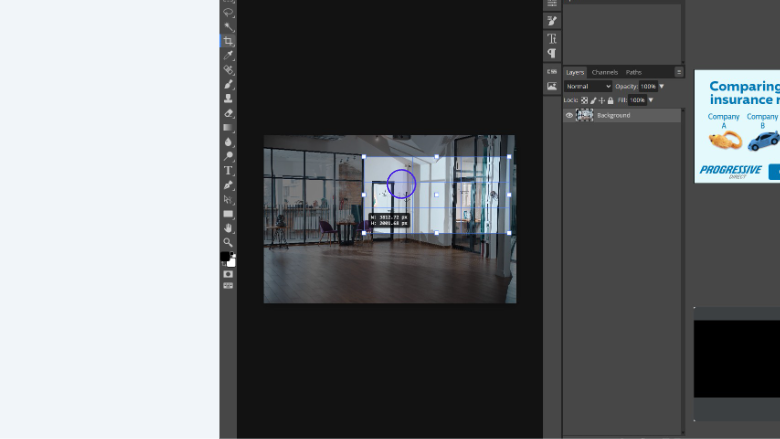Choose the Eraser tool
Screen dimensions: 780x439
(x=228, y=113)
